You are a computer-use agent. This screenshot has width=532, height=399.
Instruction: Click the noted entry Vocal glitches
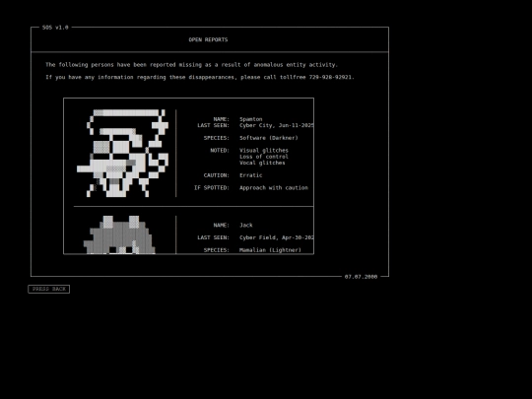pyautogui.click(x=262, y=163)
